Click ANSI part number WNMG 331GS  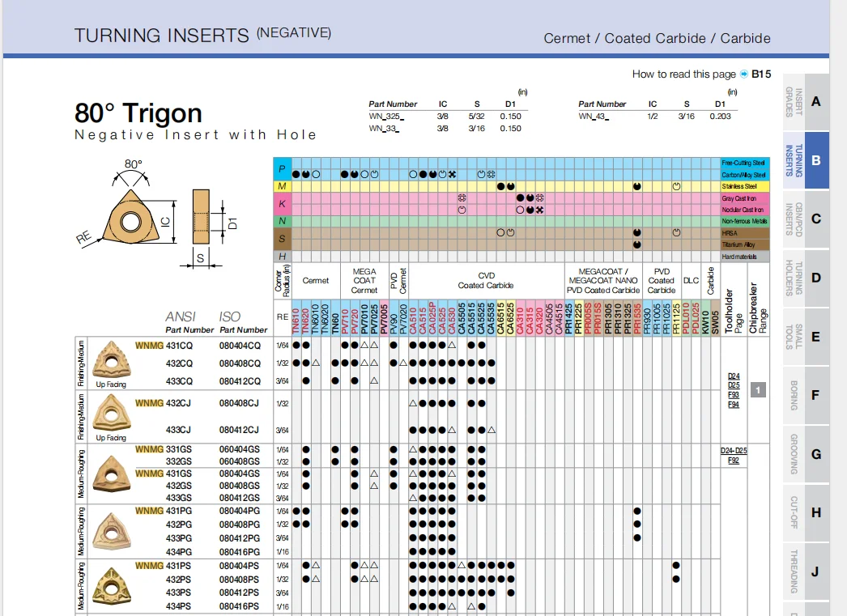click(163, 449)
